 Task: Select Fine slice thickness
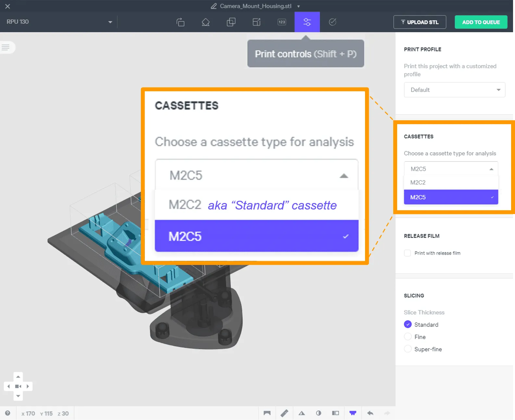pyautogui.click(x=408, y=337)
